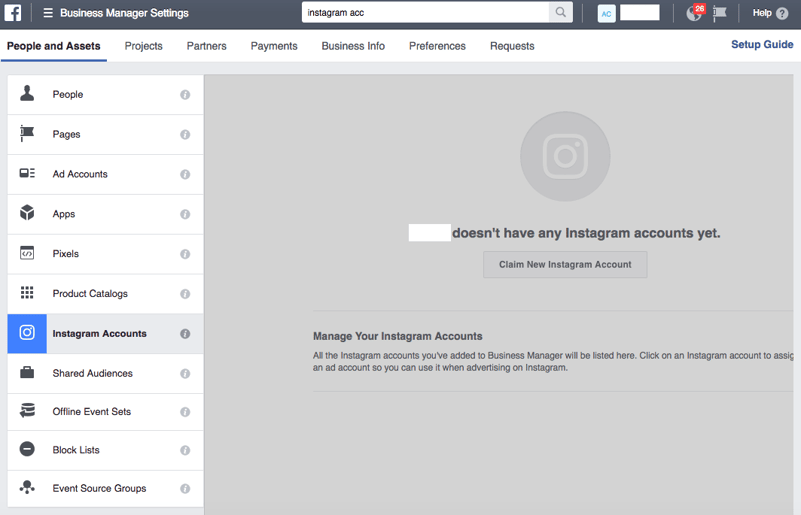Select Event Source Groups in the sidebar
The image size is (801, 515).
[105, 488]
